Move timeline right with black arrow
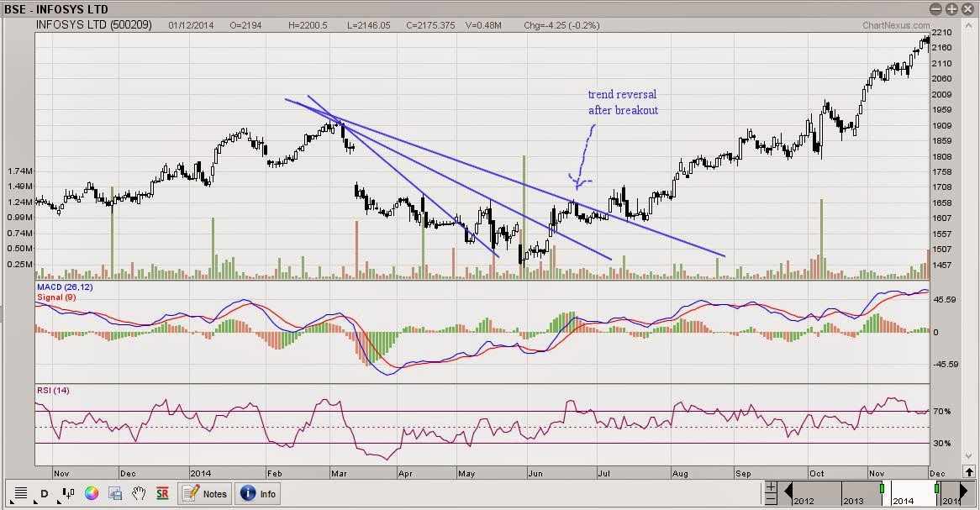Viewport: 980px width, 510px height. (964, 492)
